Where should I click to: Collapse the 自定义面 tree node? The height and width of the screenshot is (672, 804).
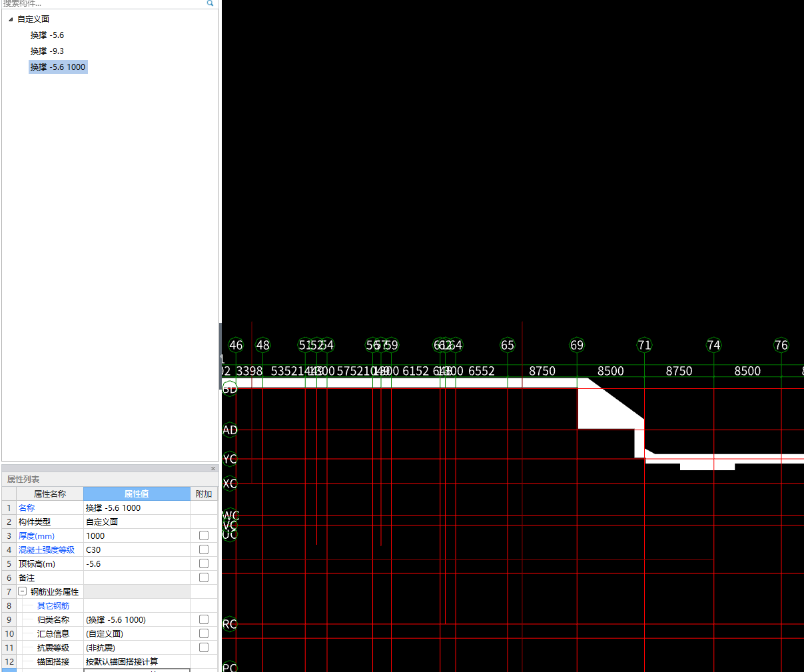(11, 19)
